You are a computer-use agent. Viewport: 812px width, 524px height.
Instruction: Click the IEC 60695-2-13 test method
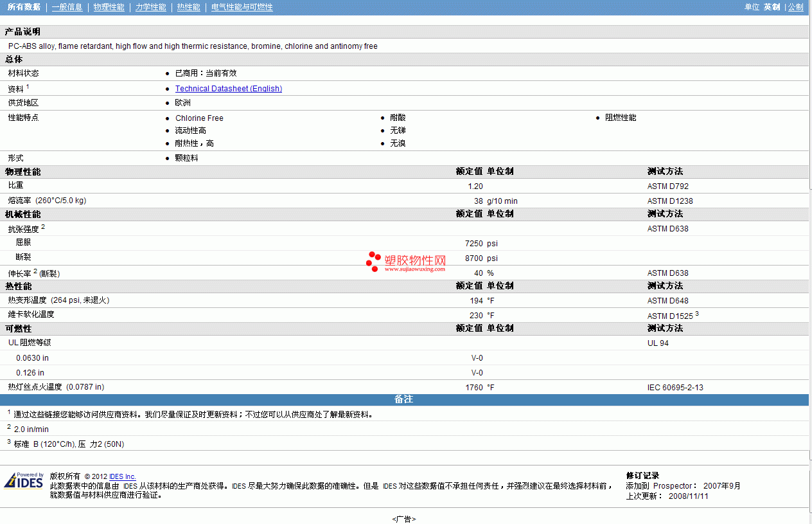pyautogui.click(x=675, y=388)
